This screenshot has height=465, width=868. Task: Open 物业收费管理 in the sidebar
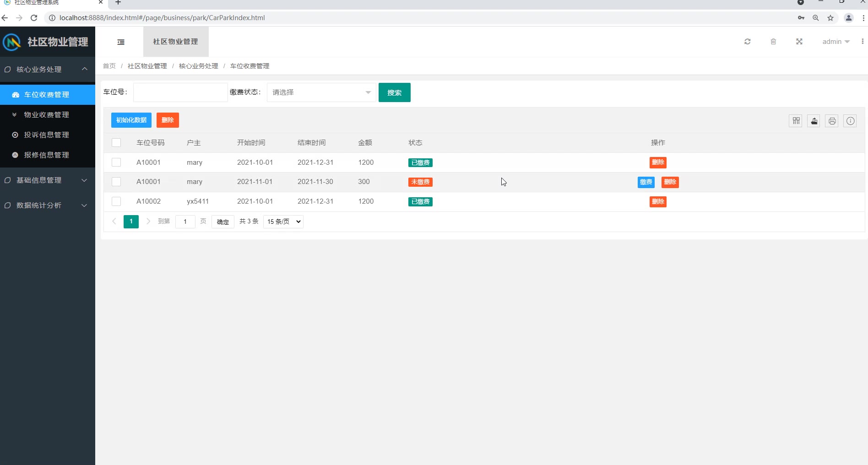click(x=47, y=115)
